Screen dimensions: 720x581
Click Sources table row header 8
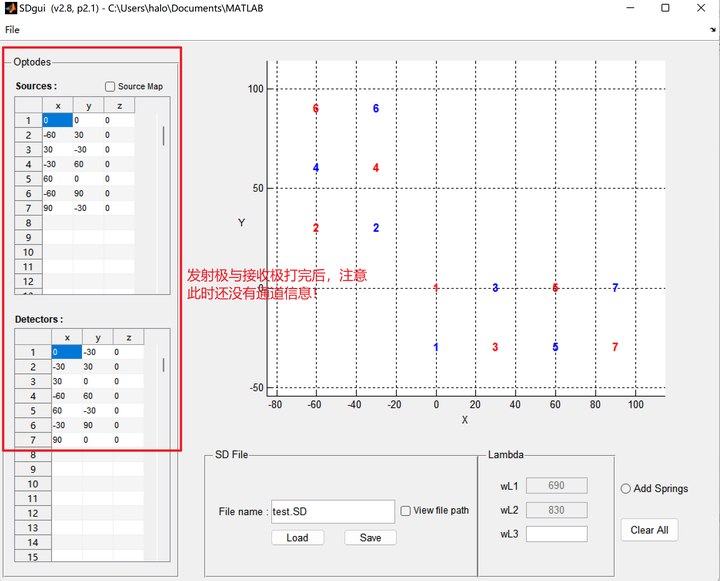pos(28,223)
